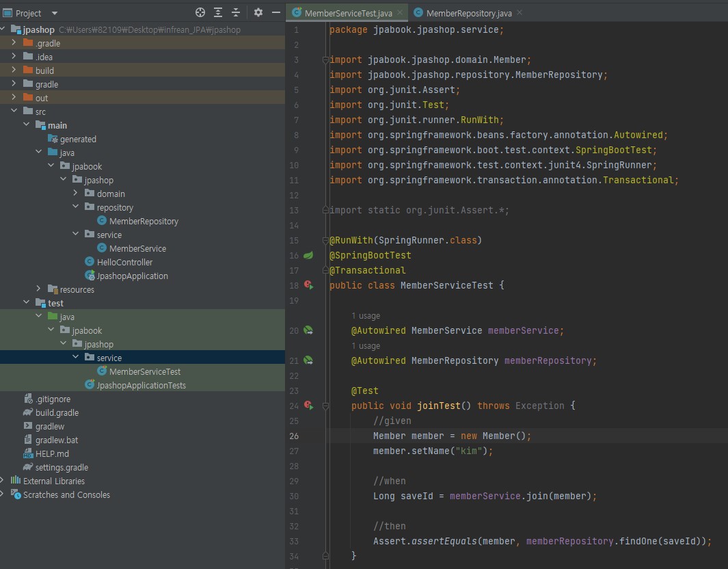The width and height of the screenshot is (728, 569).
Task: Select build.gradle file in project tree
Action: (x=57, y=412)
